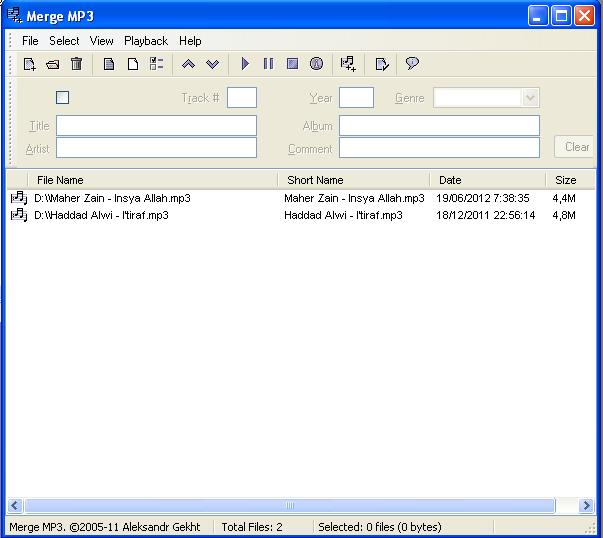
Task: Click Total Files: 2 status entry
Action: (252, 527)
